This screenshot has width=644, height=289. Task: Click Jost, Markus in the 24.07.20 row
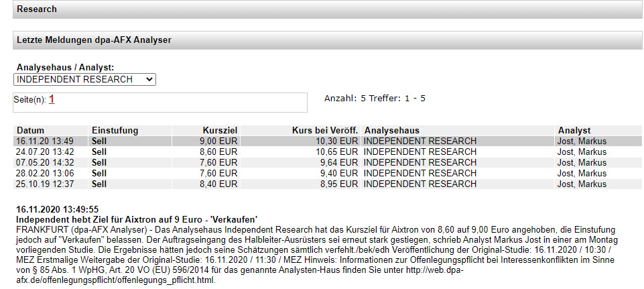[x=582, y=152]
